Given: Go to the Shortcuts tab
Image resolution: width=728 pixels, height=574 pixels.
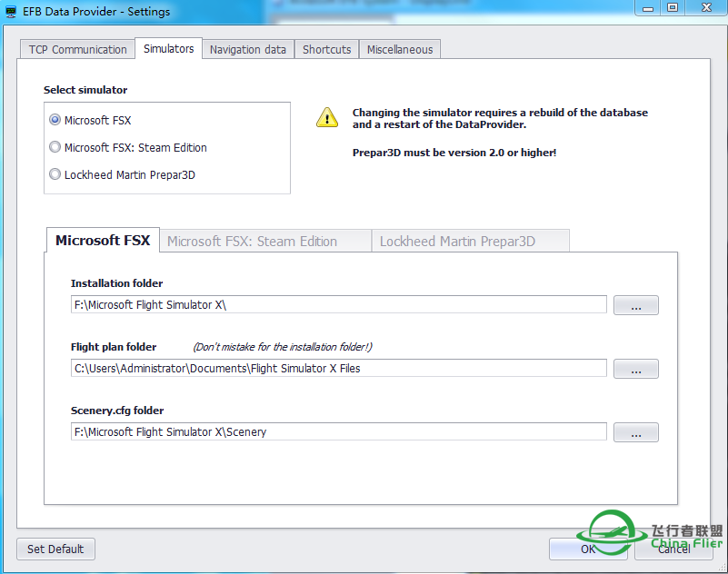Looking at the screenshot, I should tap(327, 49).
